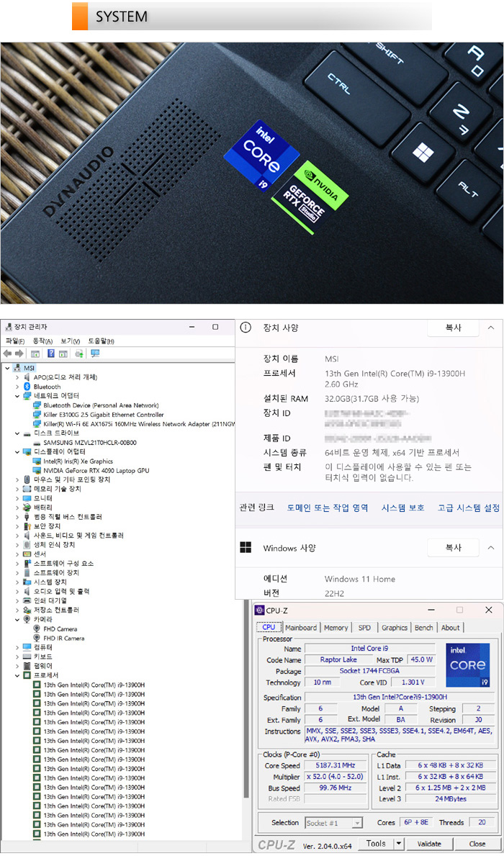Viewport: 504px width, 856px height.
Task: Click the info icon beside 장치 사양
Action: (246, 328)
